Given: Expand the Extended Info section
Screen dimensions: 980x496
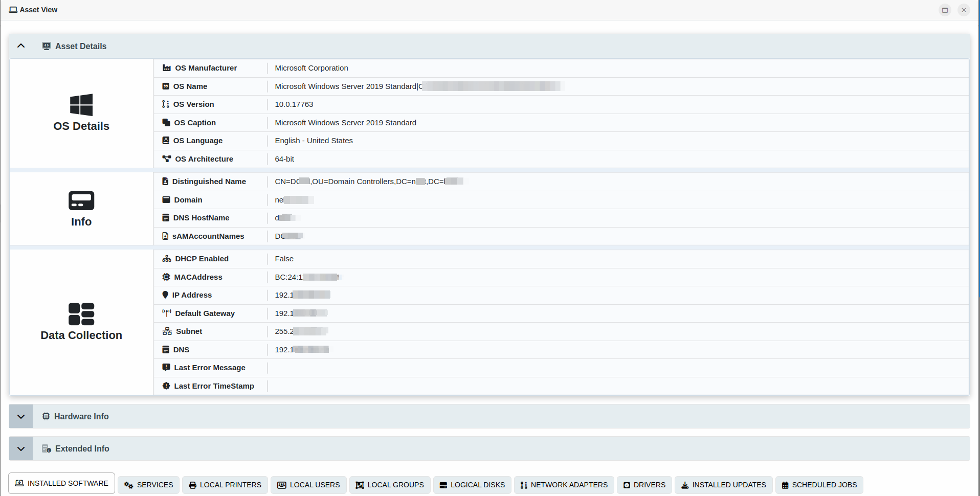Looking at the screenshot, I should tap(21, 449).
